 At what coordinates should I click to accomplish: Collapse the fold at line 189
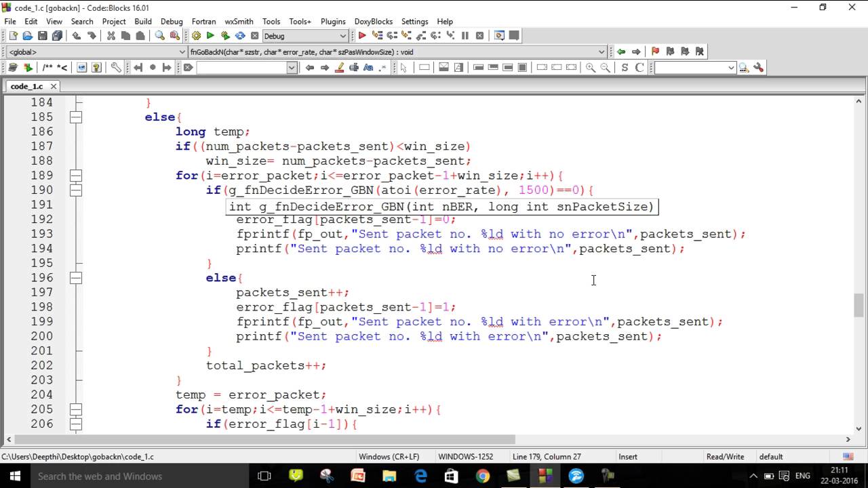click(76, 176)
